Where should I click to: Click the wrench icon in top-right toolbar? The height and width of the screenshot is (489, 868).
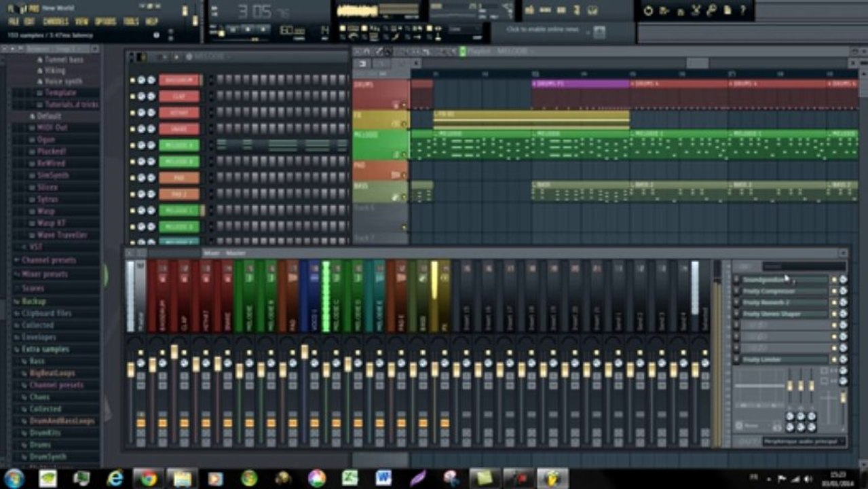click(x=712, y=10)
